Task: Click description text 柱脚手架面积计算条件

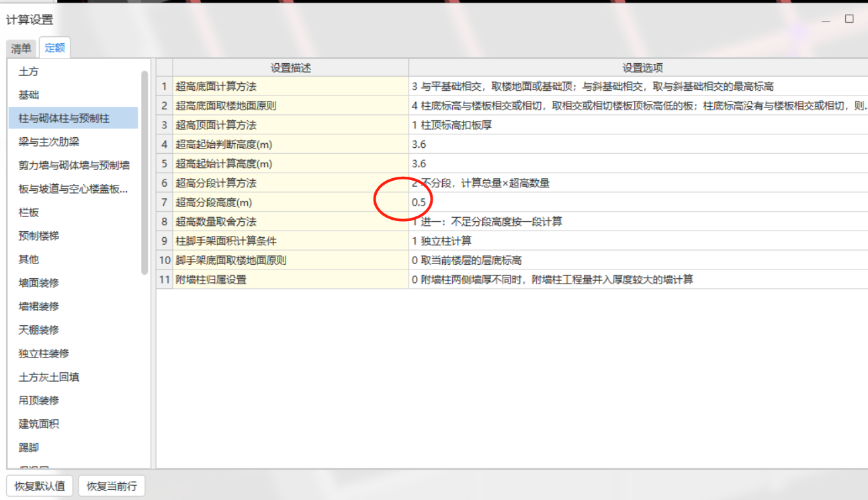Action: coord(226,241)
